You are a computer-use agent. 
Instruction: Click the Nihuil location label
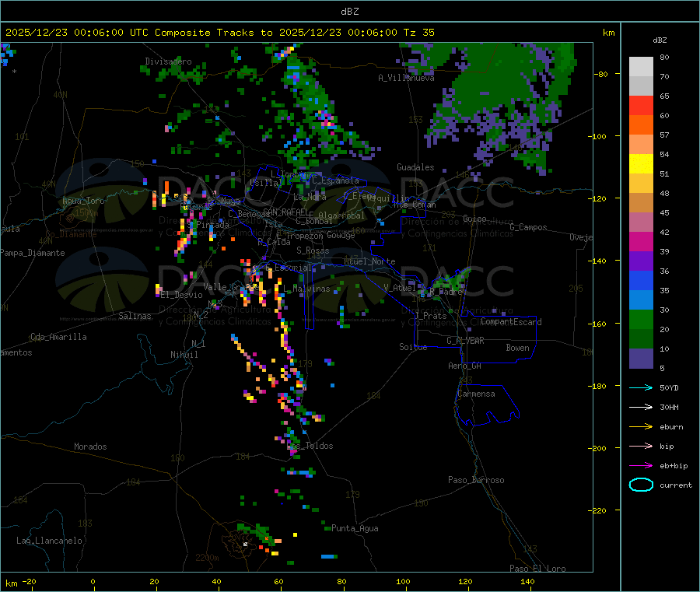pyautogui.click(x=184, y=355)
